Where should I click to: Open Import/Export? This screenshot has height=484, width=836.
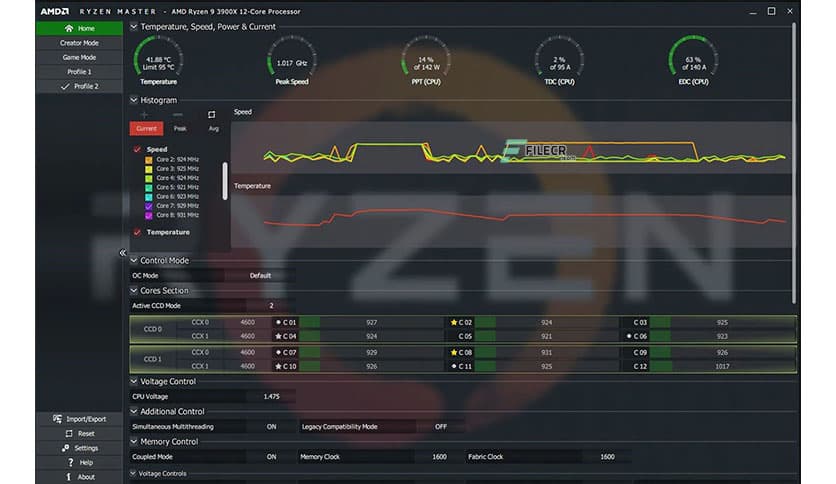pyautogui.click(x=79, y=419)
